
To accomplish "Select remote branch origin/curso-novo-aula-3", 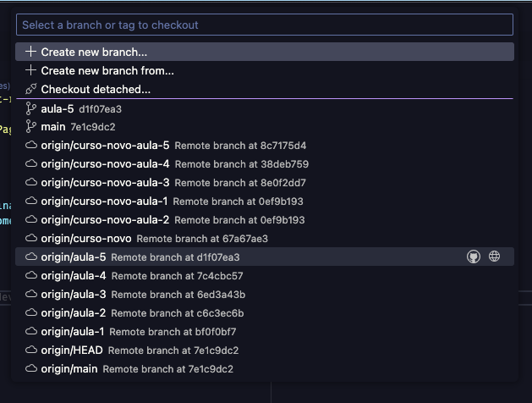I will (x=265, y=183).
